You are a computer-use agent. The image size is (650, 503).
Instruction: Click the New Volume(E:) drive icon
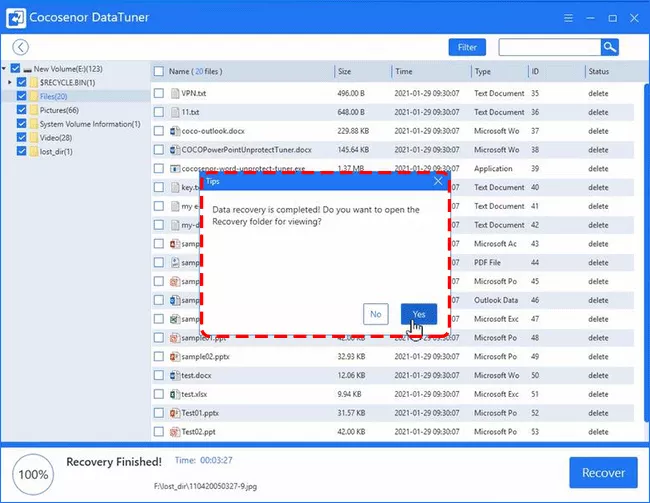[27, 69]
